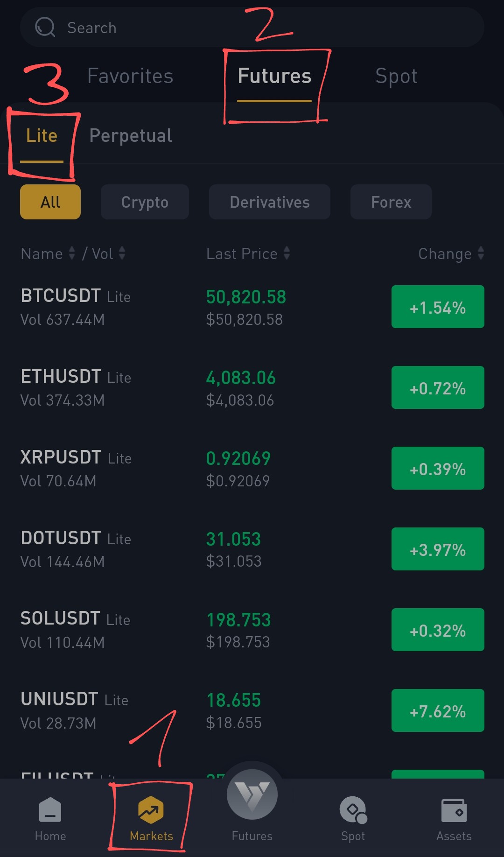This screenshot has width=504, height=857.
Task: Open the ETHUSDT Lite row
Action: coord(252,388)
